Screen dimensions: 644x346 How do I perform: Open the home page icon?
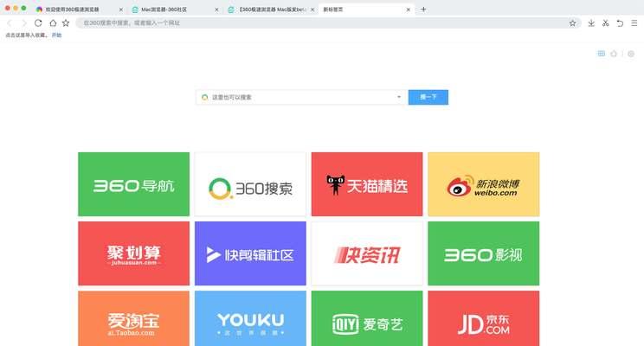click(x=53, y=23)
